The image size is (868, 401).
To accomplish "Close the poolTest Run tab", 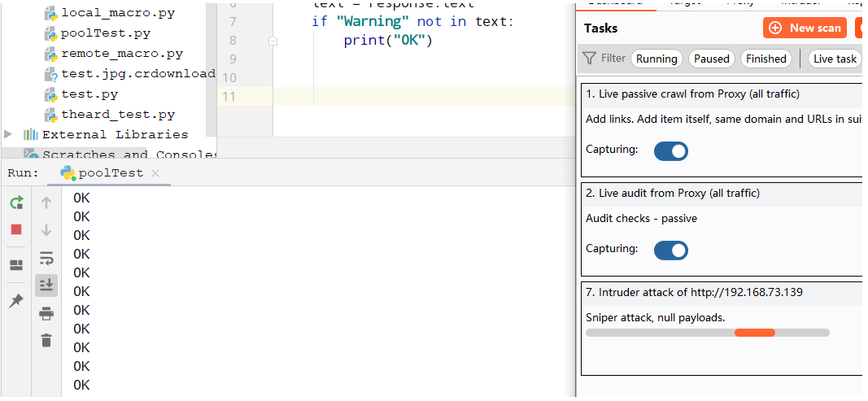I will tap(155, 173).
